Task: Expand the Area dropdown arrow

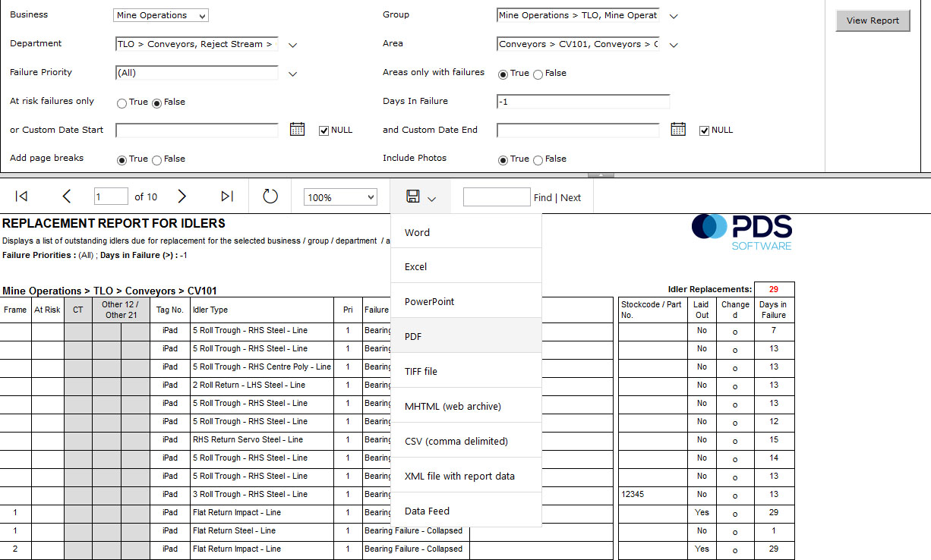Action: pyautogui.click(x=674, y=45)
